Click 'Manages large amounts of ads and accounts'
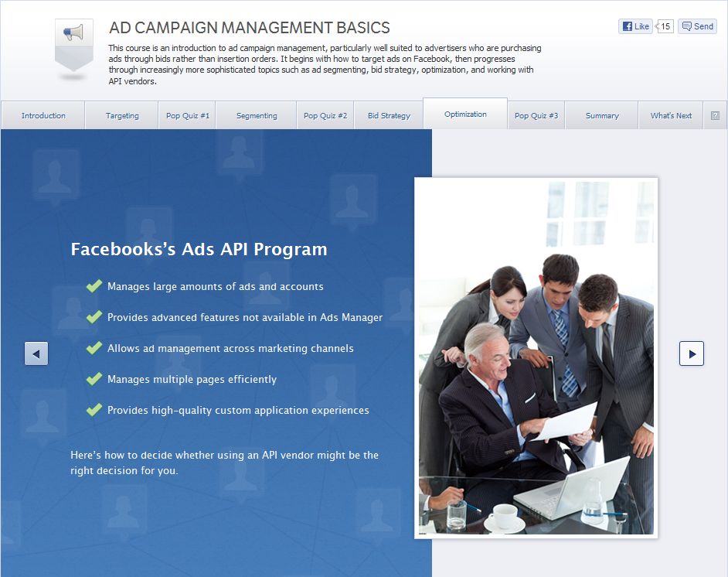This screenshot has height=577, width=728. [x=216, y=287]
